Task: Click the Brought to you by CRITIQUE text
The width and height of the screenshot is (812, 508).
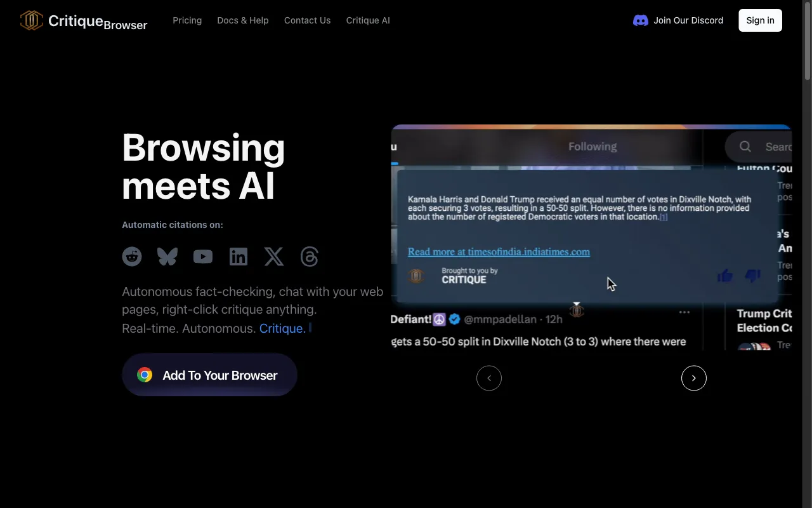Action: point(469,276)
